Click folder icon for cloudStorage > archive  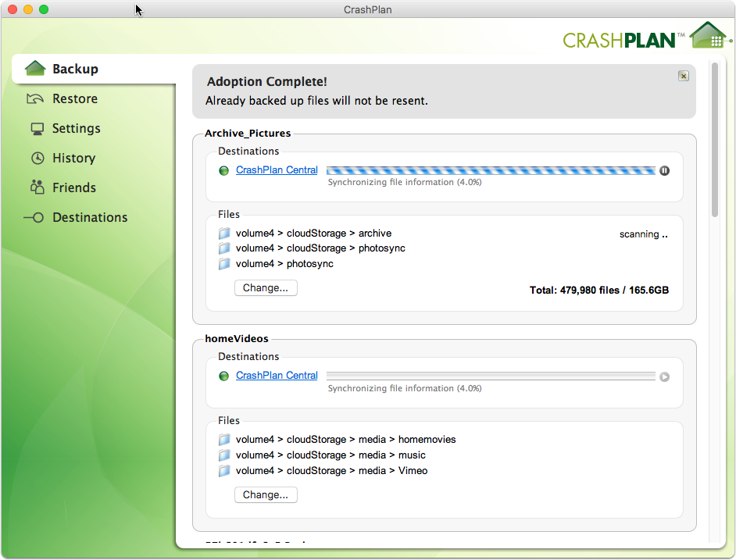pos(224,234)
